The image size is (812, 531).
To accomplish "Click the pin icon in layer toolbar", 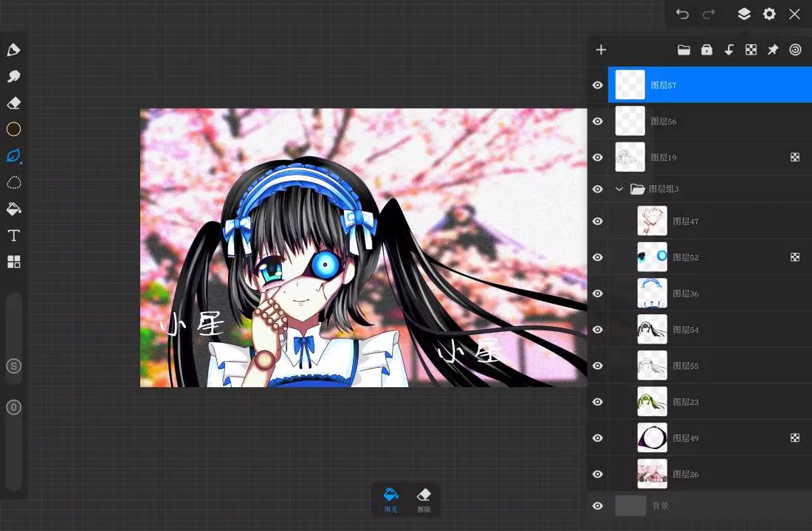I will click(x=773, y=49).
